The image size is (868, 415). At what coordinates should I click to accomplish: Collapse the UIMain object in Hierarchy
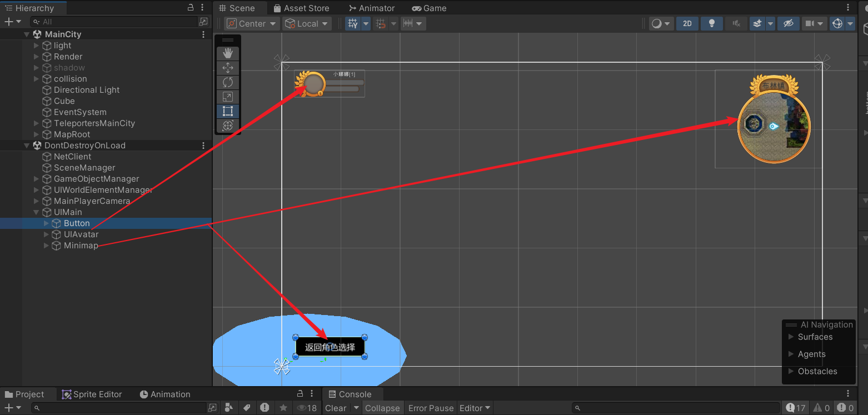[37, 212]
